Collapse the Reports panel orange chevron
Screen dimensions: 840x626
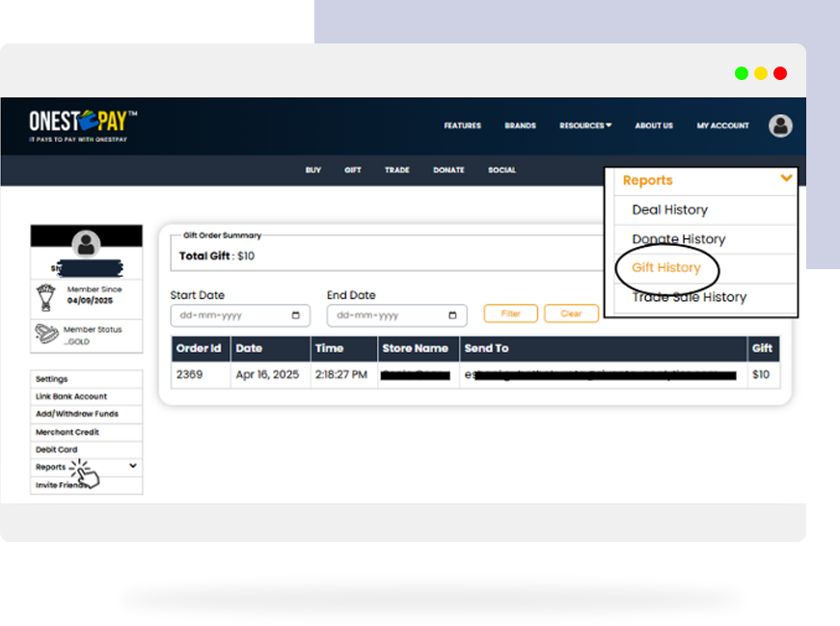786,178
